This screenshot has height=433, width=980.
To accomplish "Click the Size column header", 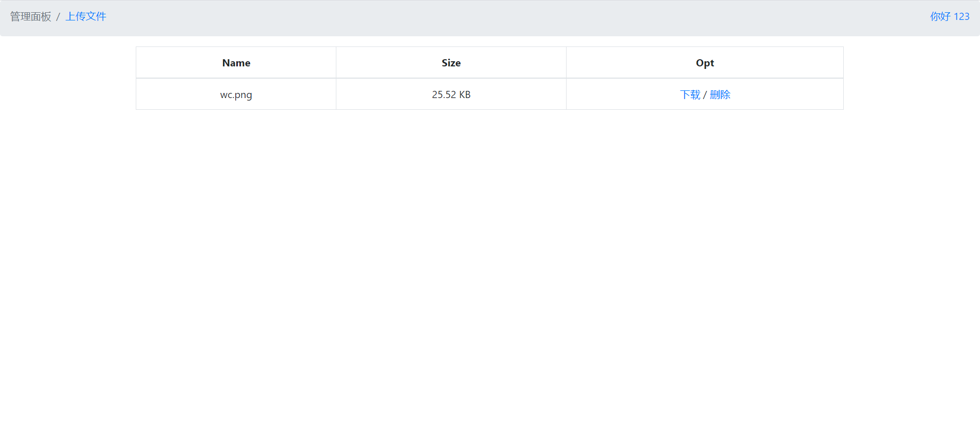I will click(x=451, y=63).
